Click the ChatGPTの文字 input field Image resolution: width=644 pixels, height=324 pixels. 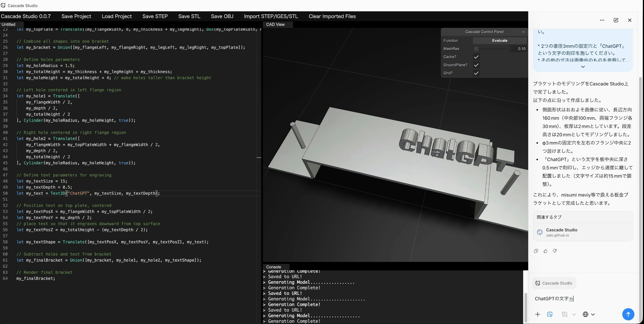[x=555, y=298]
